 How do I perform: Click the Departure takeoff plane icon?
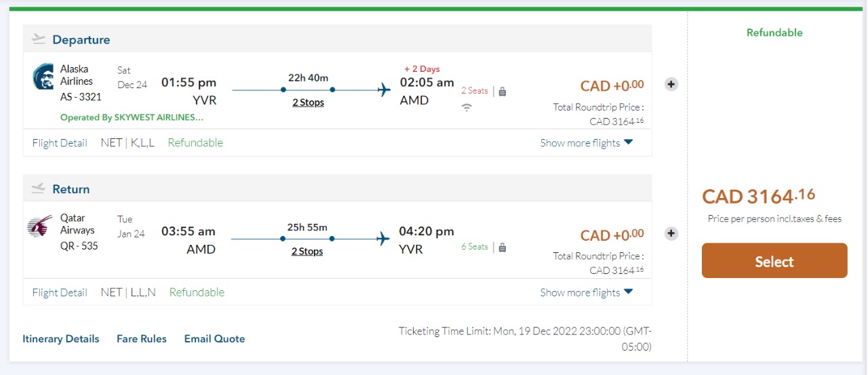point(38,39)
